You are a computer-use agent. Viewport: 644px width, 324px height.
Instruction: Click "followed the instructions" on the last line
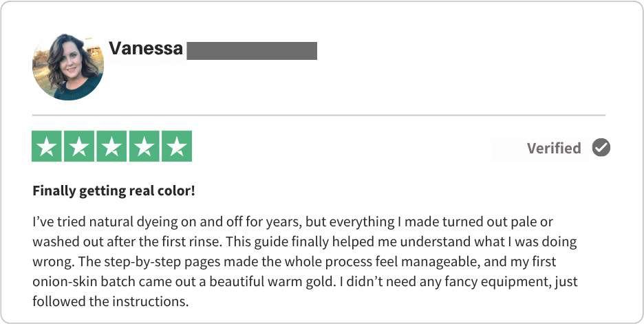point(109,301)
